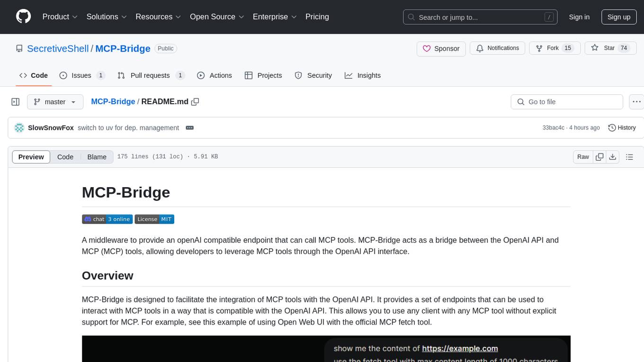Switch to the Issues tab
The height and width of the screenshot is (362, 644).
pos(82,75)
